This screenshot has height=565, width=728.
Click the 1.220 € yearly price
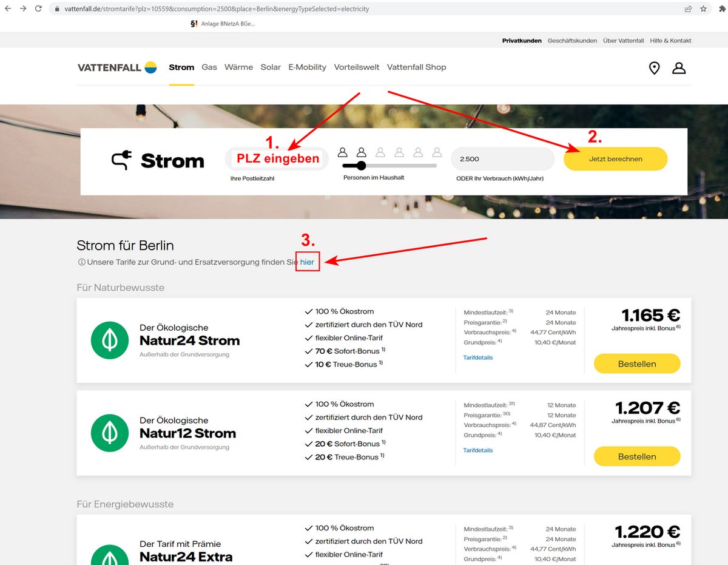pos(648,532)
